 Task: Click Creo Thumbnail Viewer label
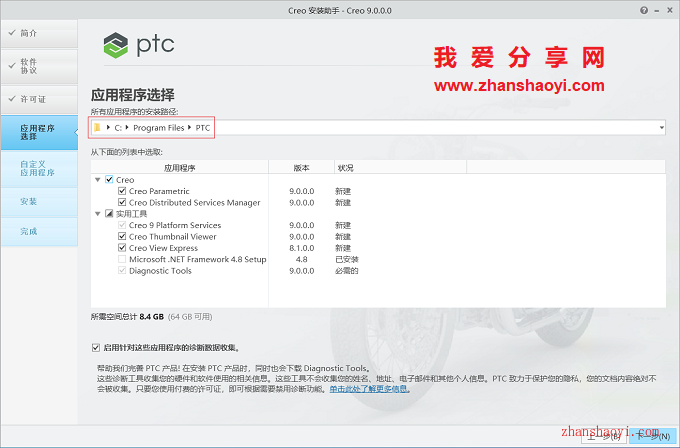pyautogui.click(x=172, y=236)
